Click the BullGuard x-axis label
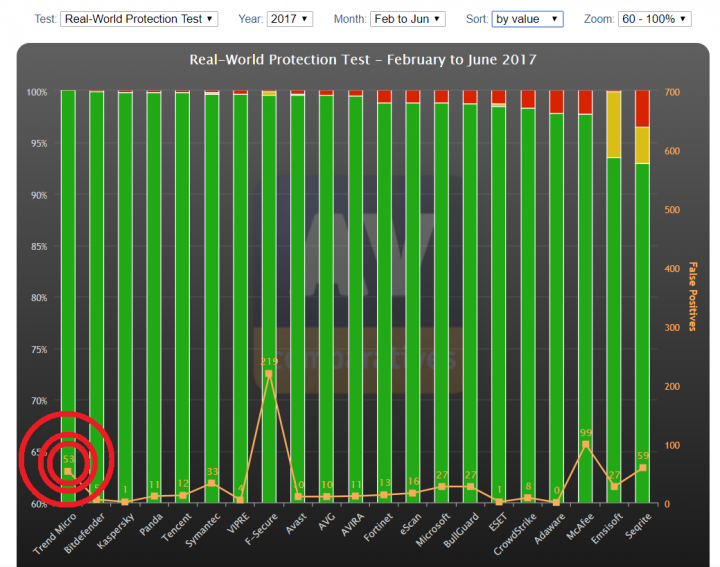The image size is (720, 567). 461,530
